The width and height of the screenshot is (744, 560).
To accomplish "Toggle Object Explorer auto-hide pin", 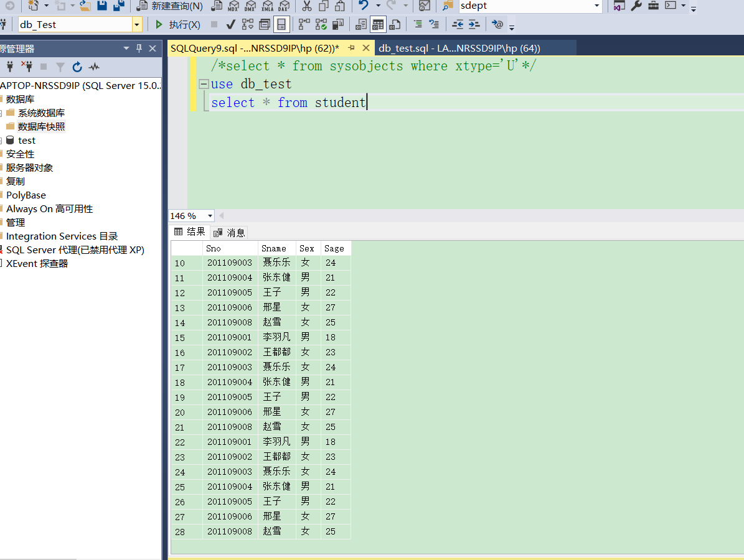I will (x=139, y=49).
